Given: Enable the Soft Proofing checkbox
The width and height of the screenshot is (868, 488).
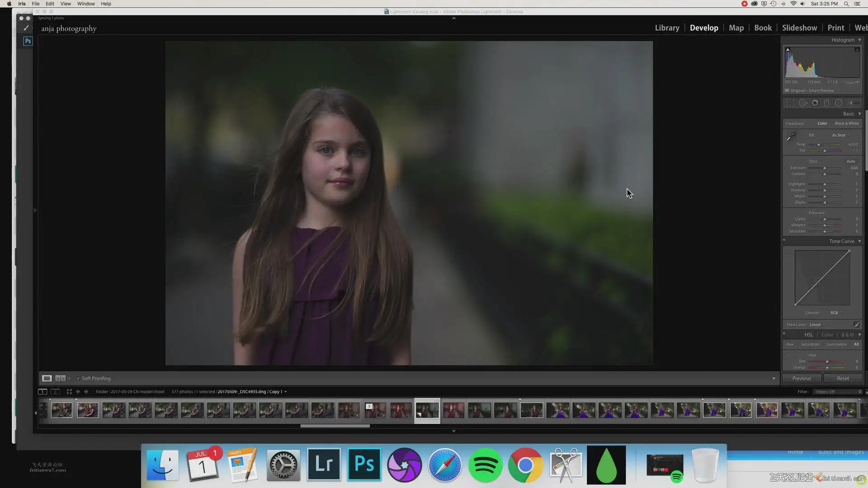Looking at the screenshot, I should [78, 379].
